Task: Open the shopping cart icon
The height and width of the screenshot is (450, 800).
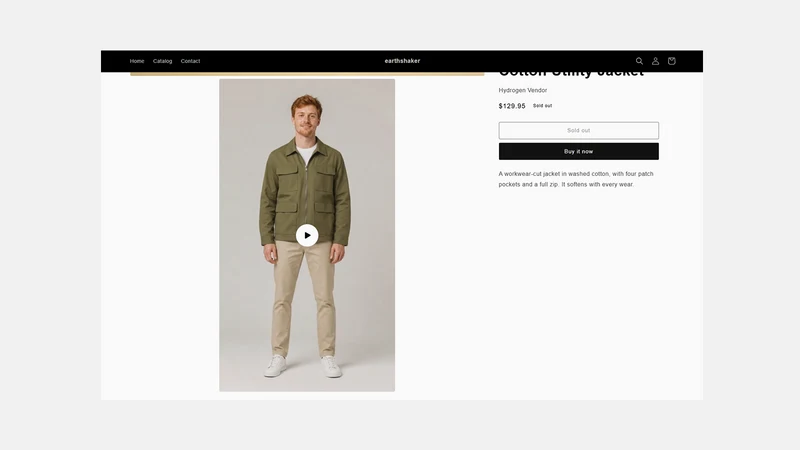Action: (671, 61)
